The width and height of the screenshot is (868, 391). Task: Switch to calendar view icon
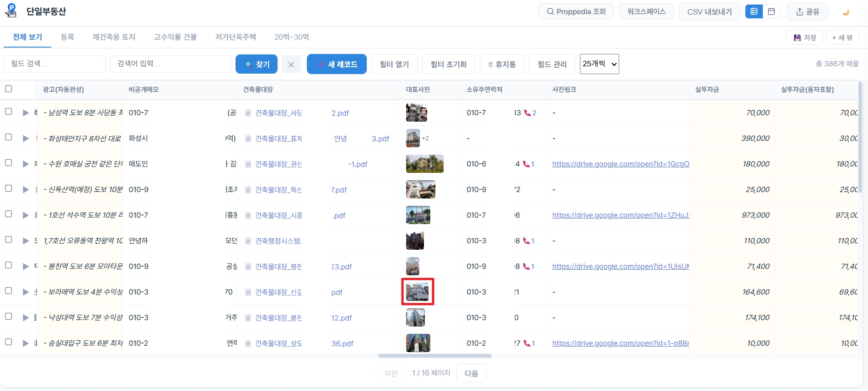771,11
